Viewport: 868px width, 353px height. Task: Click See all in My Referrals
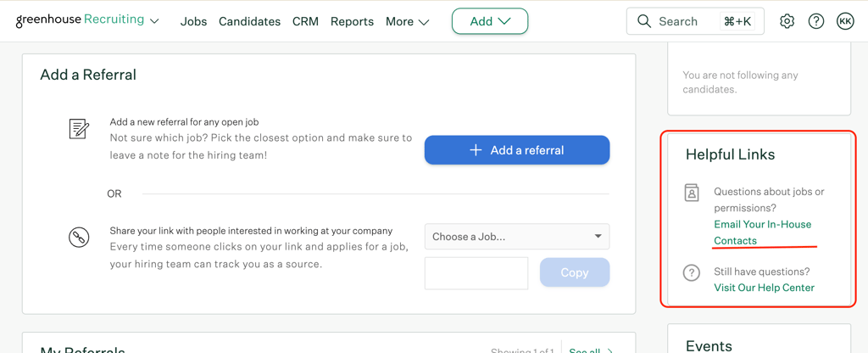tap(590, 350)
